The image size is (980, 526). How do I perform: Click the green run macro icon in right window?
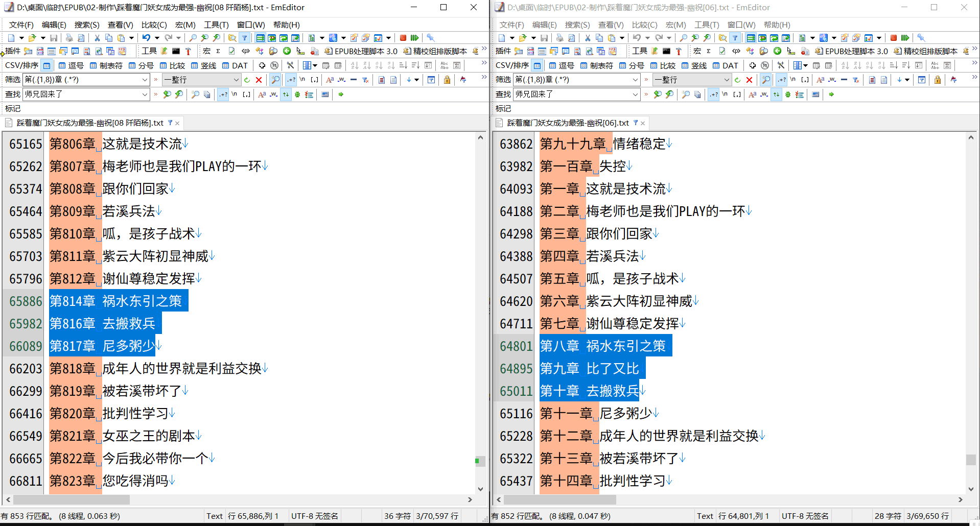905,38
